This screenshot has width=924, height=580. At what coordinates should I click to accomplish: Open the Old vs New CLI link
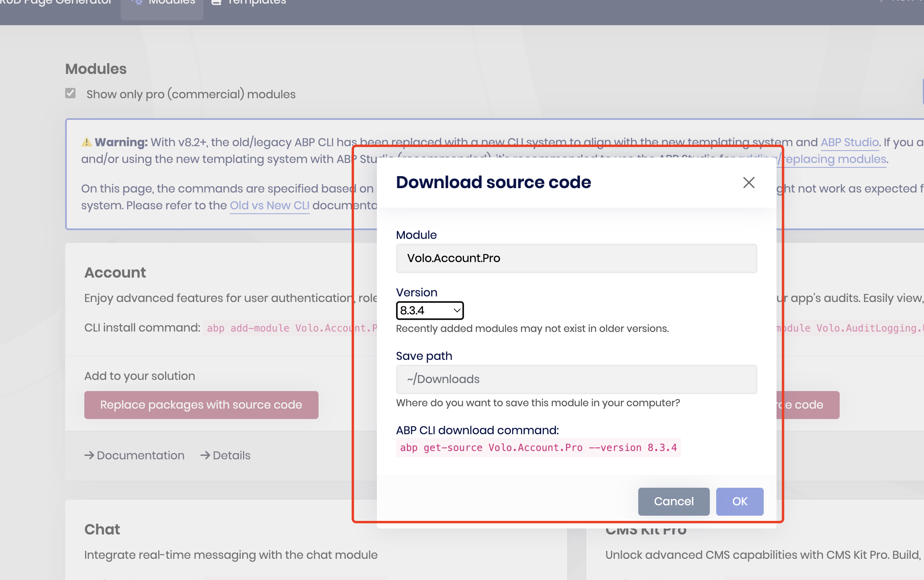269,205
